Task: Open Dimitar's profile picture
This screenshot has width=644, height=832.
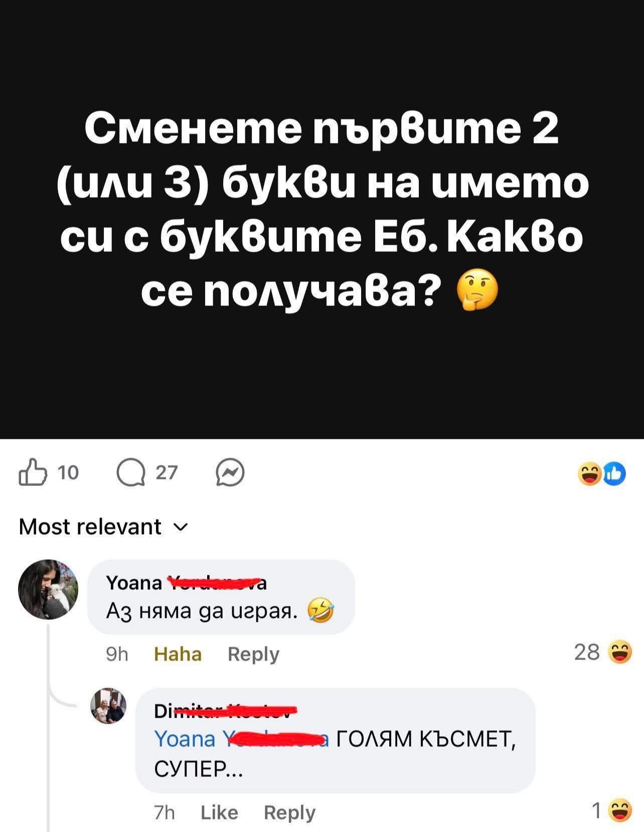Action: (x=108, y=706)
